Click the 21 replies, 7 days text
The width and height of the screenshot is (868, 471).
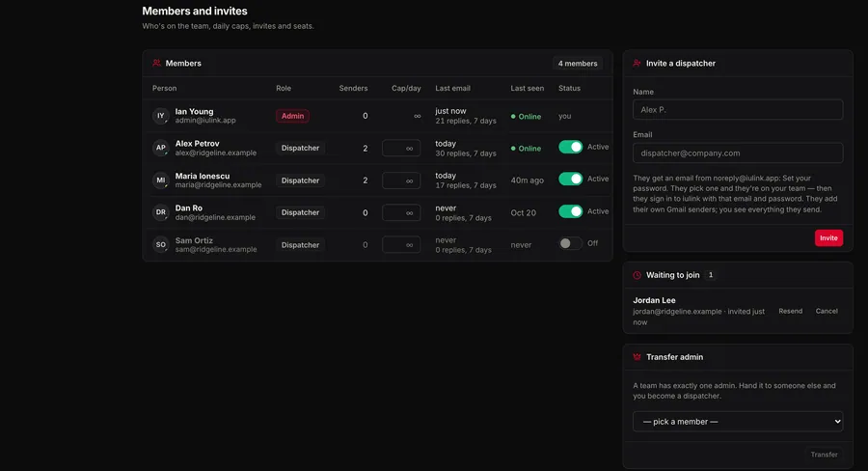(466, 121)
